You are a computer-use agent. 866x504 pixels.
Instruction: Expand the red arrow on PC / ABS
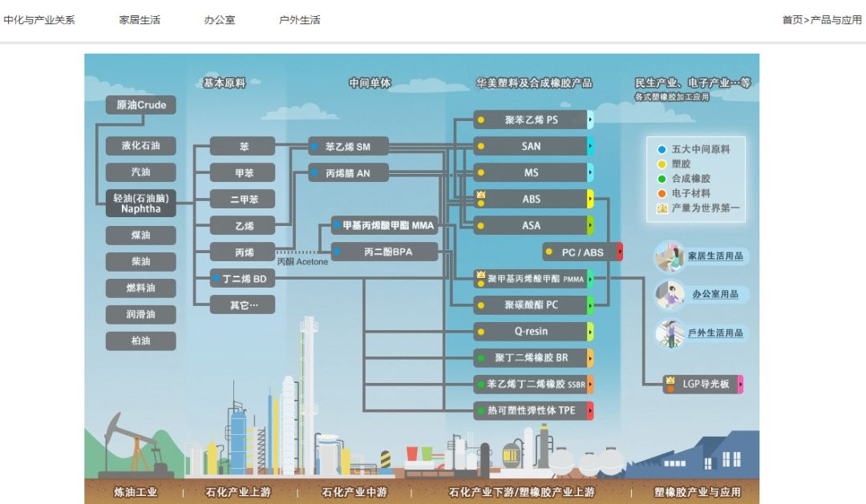(619, 252)
